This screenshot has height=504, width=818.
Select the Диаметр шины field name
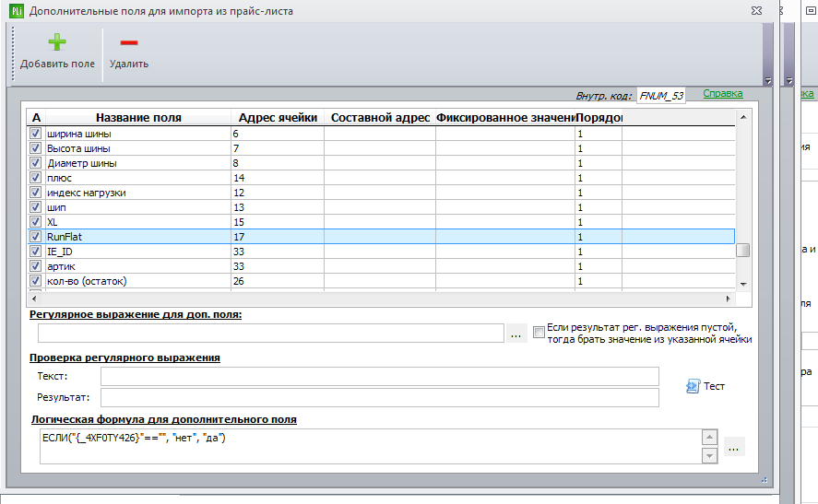tap(82, 163)
